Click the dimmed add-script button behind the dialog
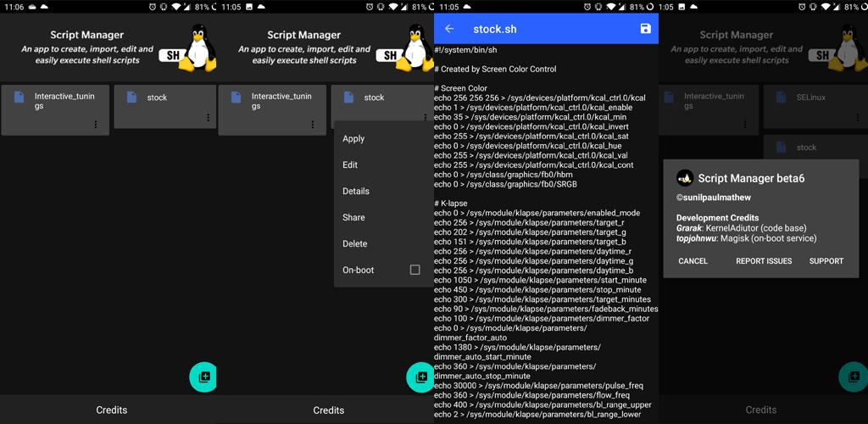The image size is (868, 424). pyautogui.click(x=854, y=377)
